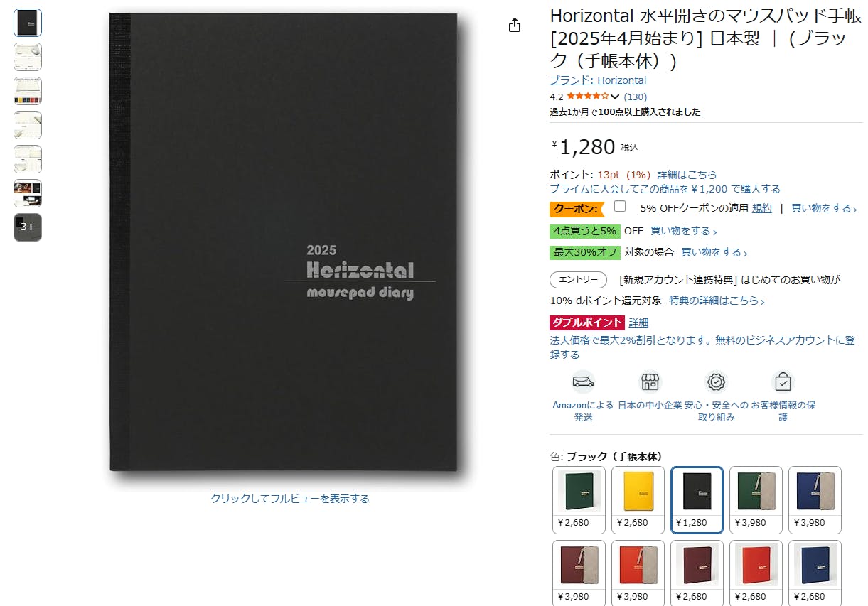Image resolution: width=868 pixels, height=606 pixels.
Task: Open the ダブルポイント 詳細 link
Action: pos(638,323)
